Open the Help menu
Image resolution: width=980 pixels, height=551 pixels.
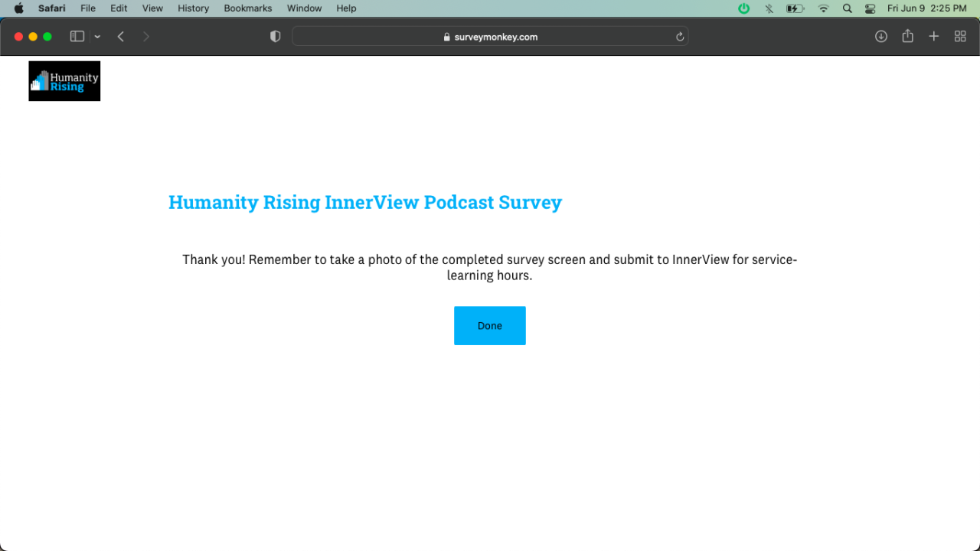coord(346,8)
